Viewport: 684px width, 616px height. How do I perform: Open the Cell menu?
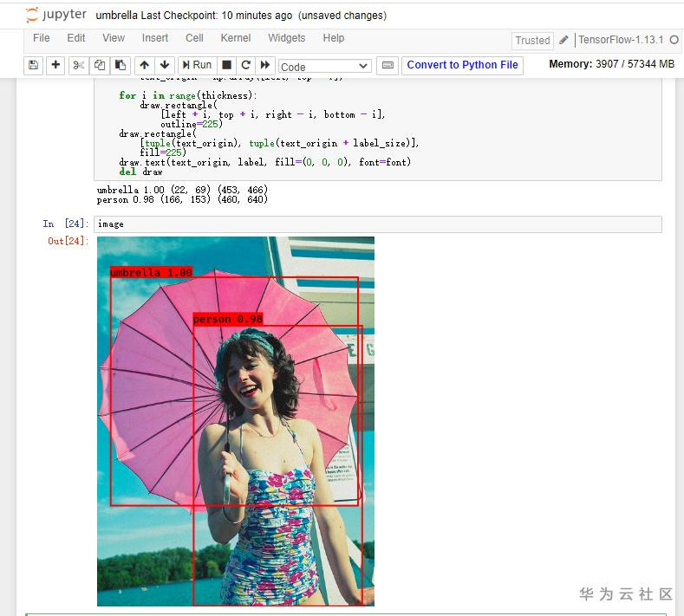click(194, 38)
